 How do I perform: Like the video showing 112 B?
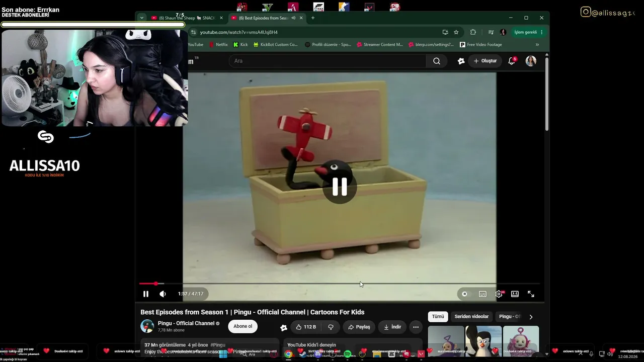[x=306, y=327]
